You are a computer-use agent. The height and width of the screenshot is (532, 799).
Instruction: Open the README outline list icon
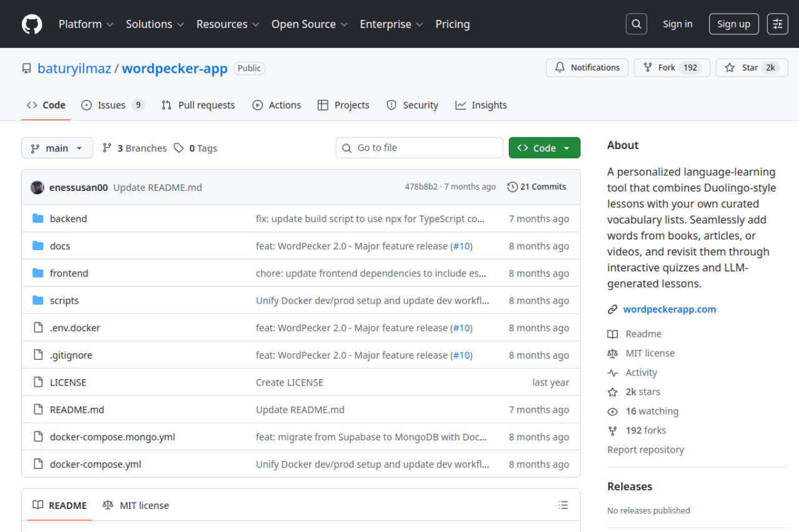(x=563, y=505)
